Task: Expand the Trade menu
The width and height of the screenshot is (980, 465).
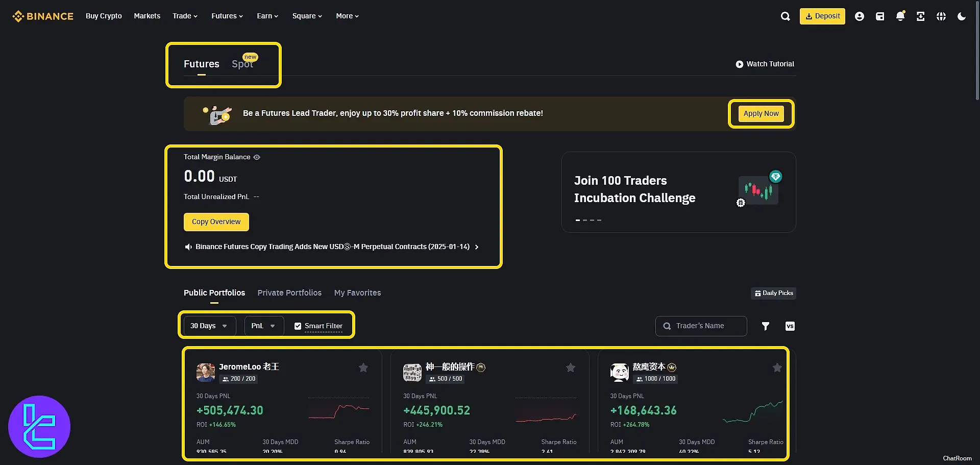Action: [185, 16]
